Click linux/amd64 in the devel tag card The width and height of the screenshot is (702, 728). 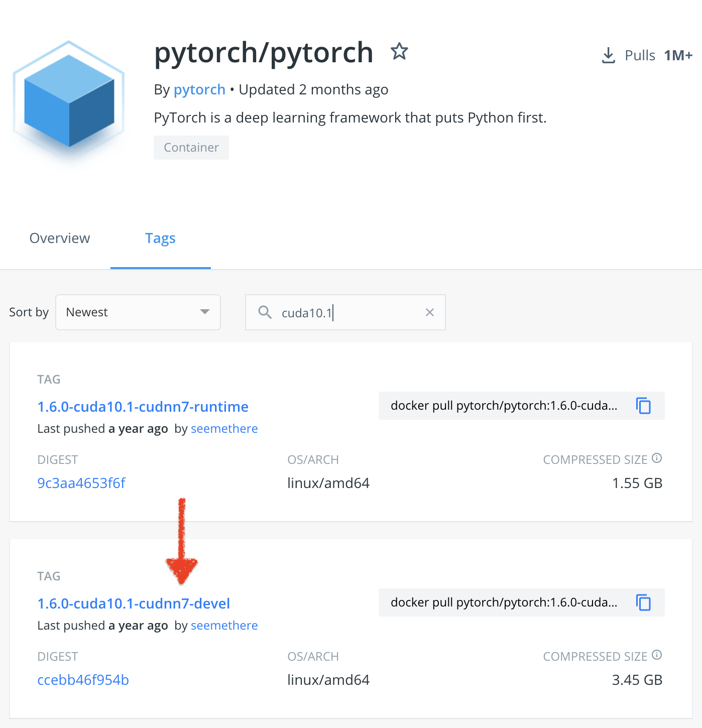pos(328,680)
